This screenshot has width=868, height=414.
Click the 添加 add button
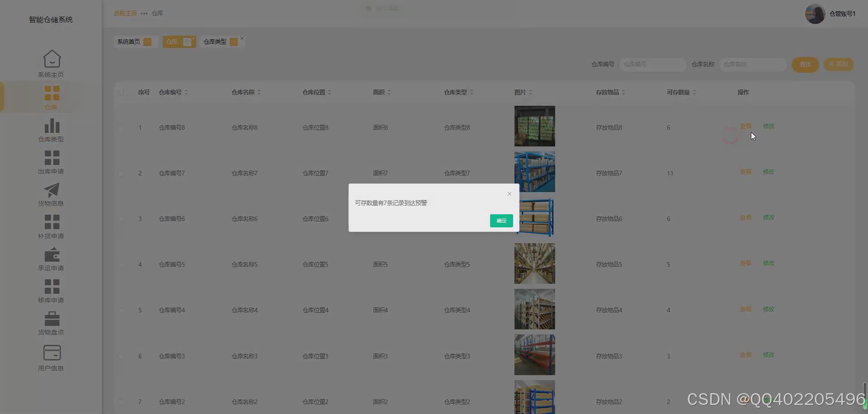click(838, 64)
